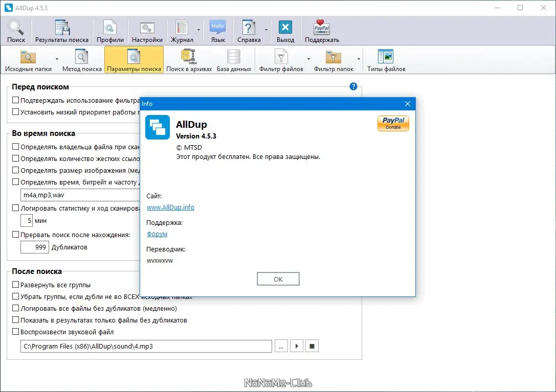Check Определять количество жестких ссылок

point(16,158)
